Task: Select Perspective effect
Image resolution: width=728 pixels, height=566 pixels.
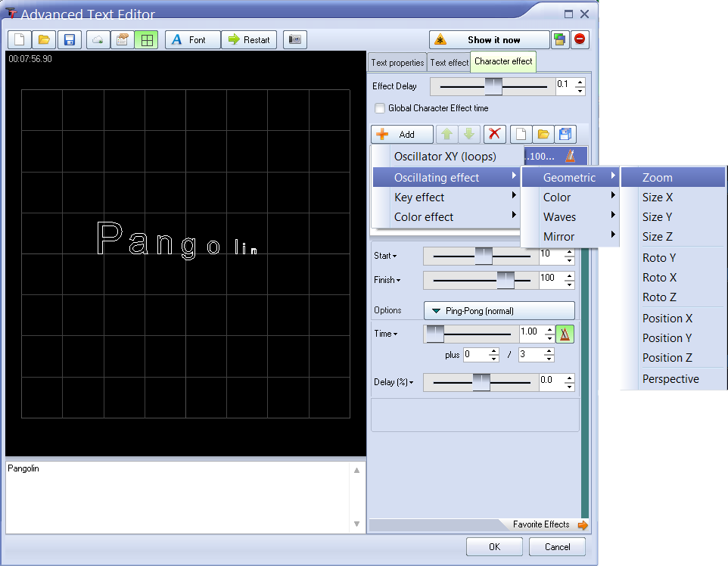Action: point(674,379)
